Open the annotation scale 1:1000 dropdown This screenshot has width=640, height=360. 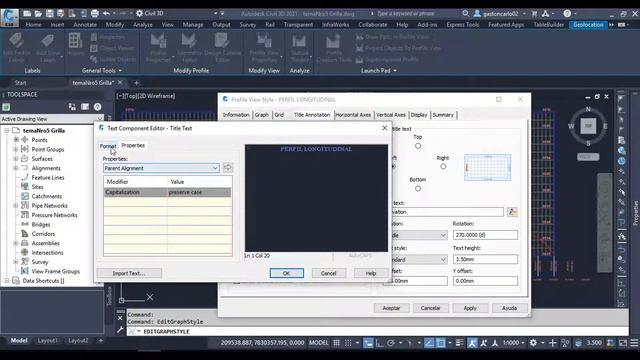tap(513, 343)
